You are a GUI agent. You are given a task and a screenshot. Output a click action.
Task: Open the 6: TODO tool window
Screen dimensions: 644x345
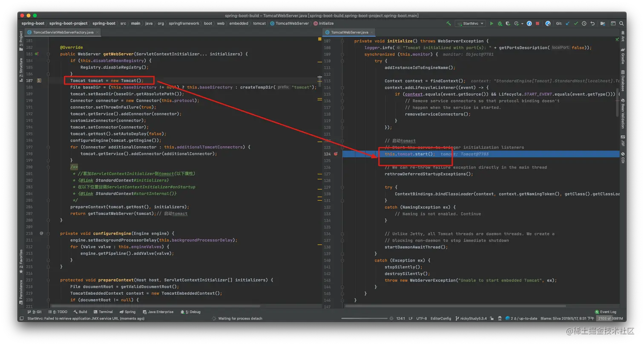pyautogui.click(x=58, y=312)
